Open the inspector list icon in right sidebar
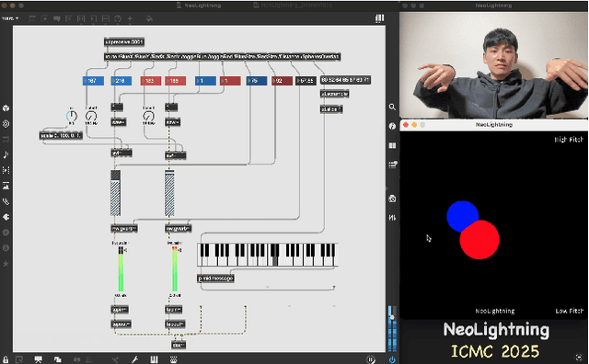The image size is (589, 364). click(x=393, y=164)
